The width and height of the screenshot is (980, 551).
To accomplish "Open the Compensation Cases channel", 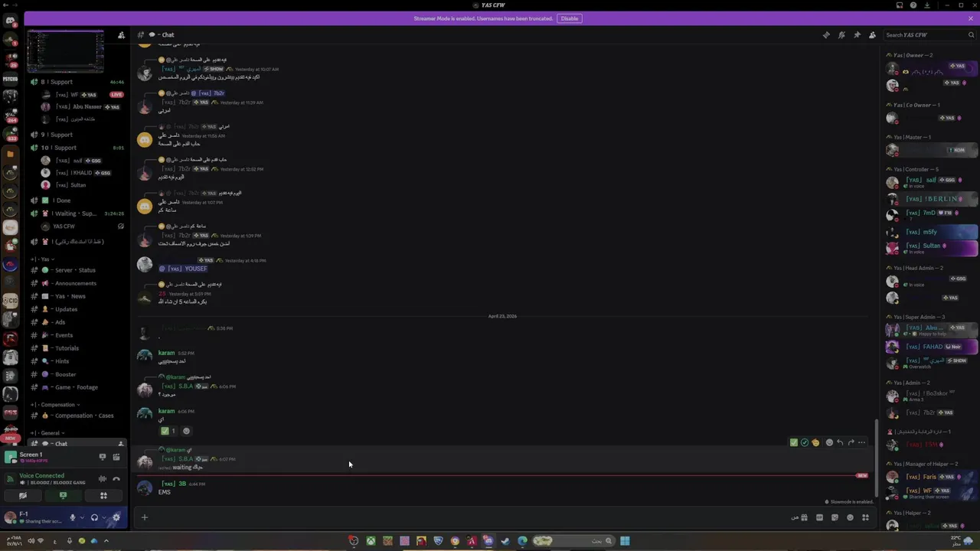I will click(77, 416).
